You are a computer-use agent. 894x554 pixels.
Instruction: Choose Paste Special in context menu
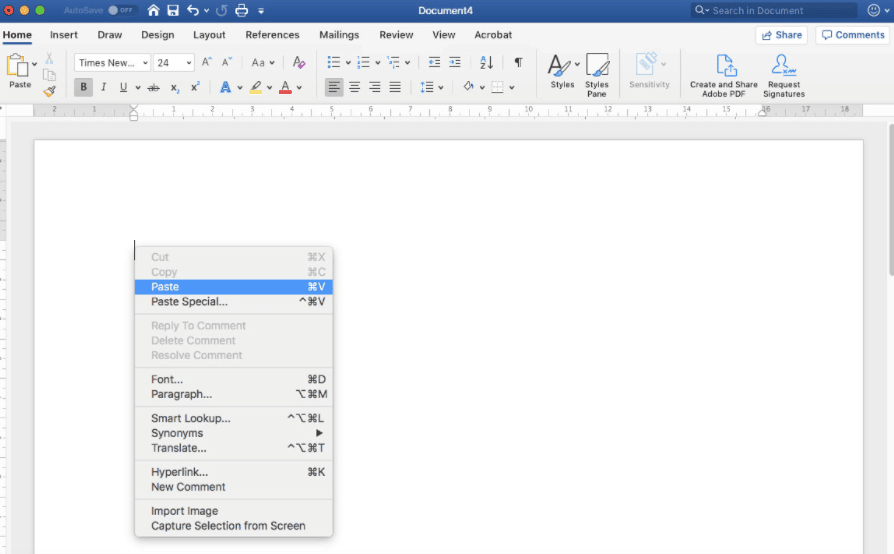(234, 302)
